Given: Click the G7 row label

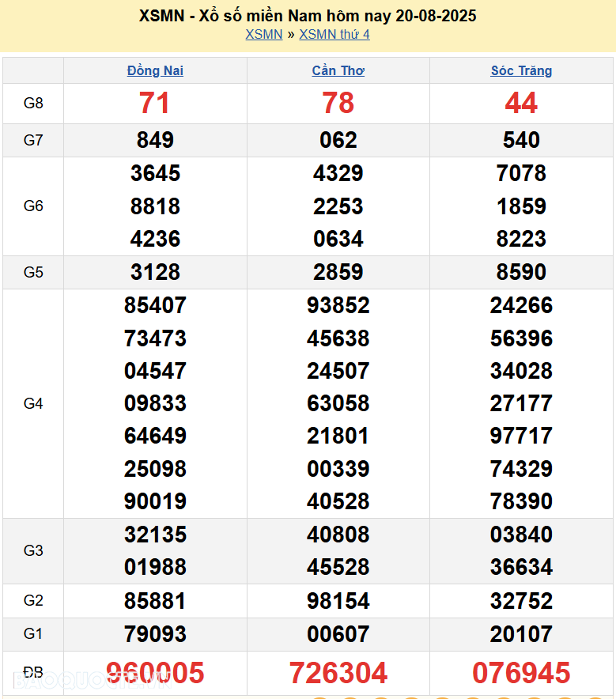Looking at the screenshot, I should coord(33,140).
